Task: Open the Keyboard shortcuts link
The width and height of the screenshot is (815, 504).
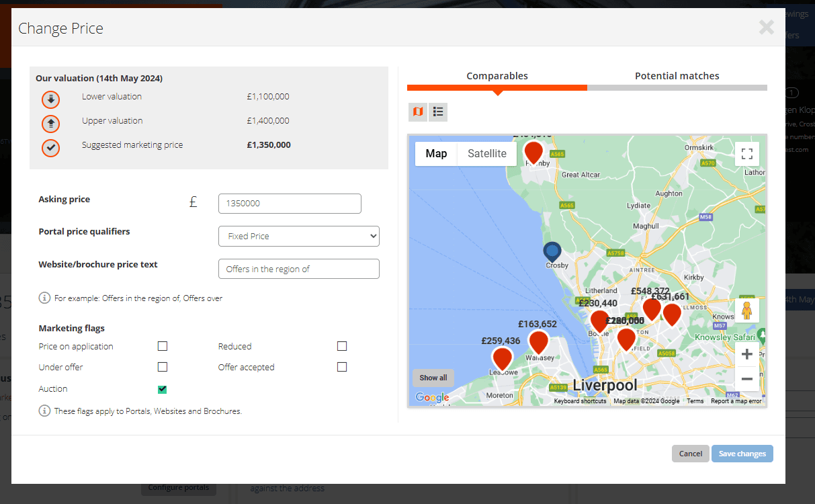Action: [580, 401]
